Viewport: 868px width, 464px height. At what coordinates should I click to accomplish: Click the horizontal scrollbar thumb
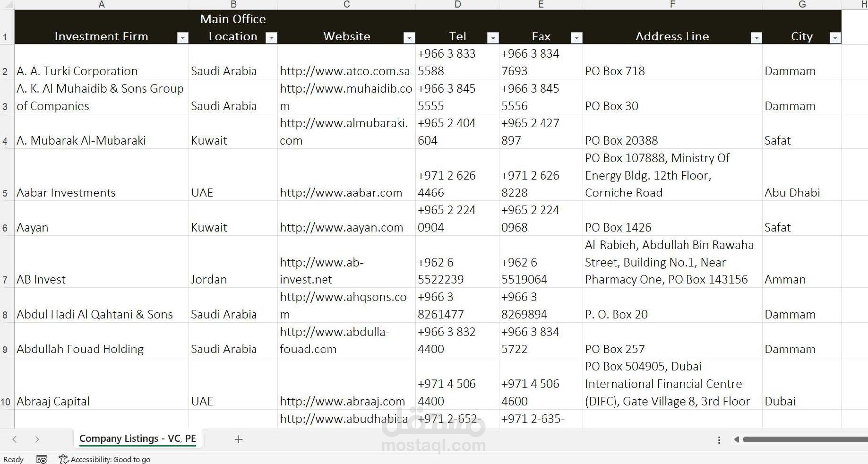pyautogui.click(x=803, y=439)
